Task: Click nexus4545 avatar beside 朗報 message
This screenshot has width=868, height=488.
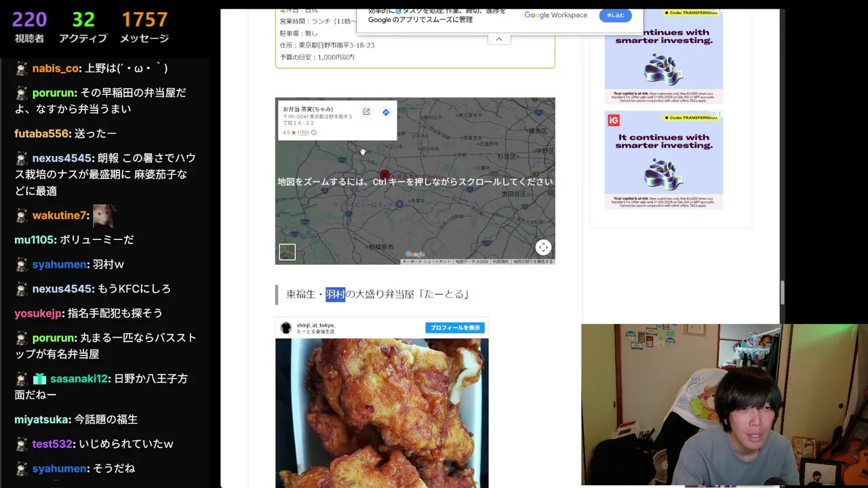Action: [22, 159]
